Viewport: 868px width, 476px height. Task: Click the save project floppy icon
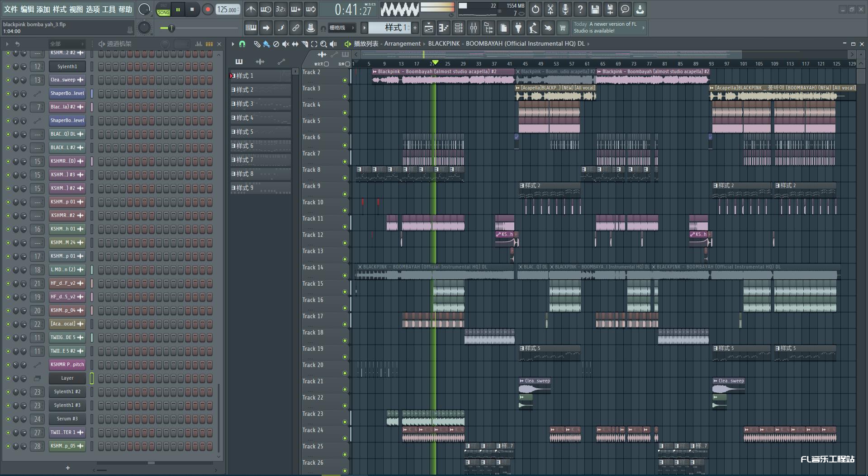595,9
